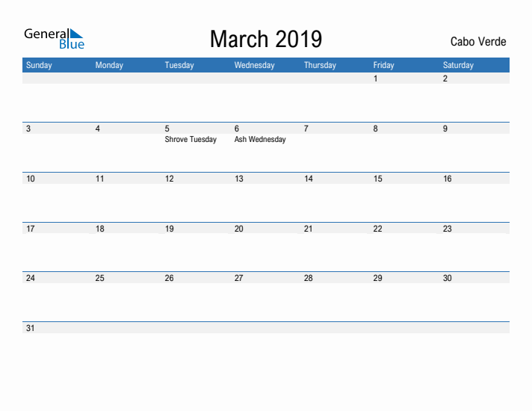Select date 7 on Thursday
The width and height of the screenshot is (532, 411).
click(306, 129)
